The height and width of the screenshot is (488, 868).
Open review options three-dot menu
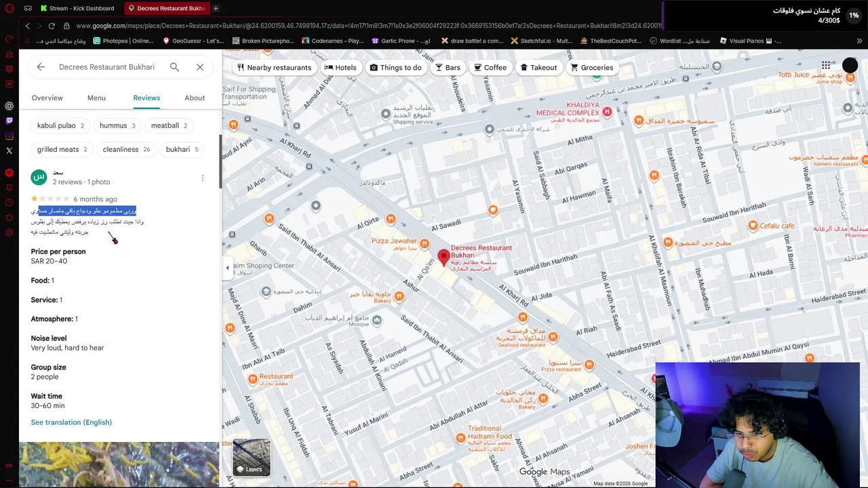[202, 178]
